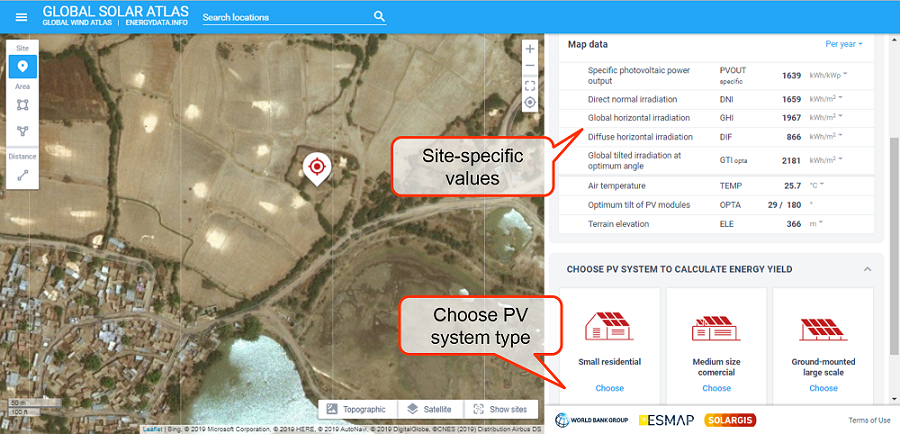Viewport: 900px width, 434px height.
Task: Select the Site point marker tool
Action: [x=22, y=67]
